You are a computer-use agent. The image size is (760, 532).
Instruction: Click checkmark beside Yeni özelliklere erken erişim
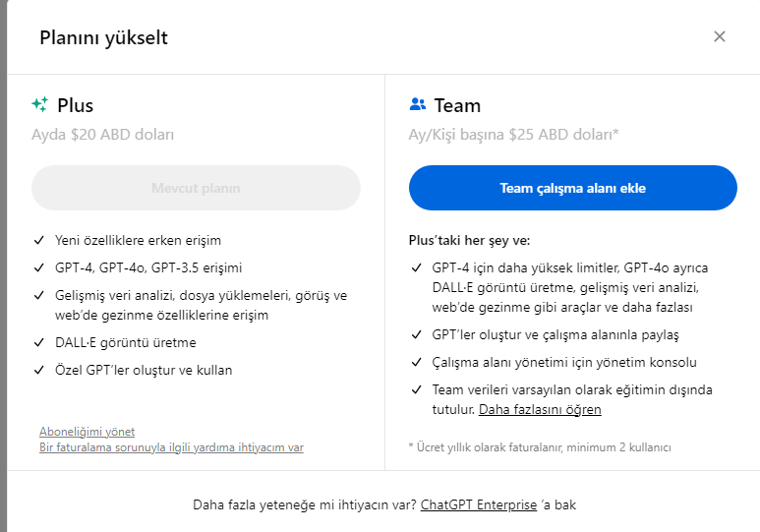[x=38, y=240]
